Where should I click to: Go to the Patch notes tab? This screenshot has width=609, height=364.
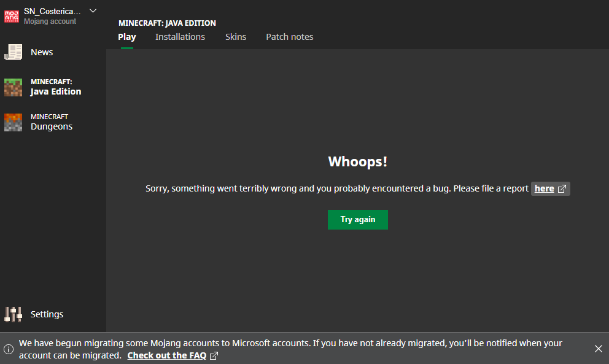click(289, 37)
